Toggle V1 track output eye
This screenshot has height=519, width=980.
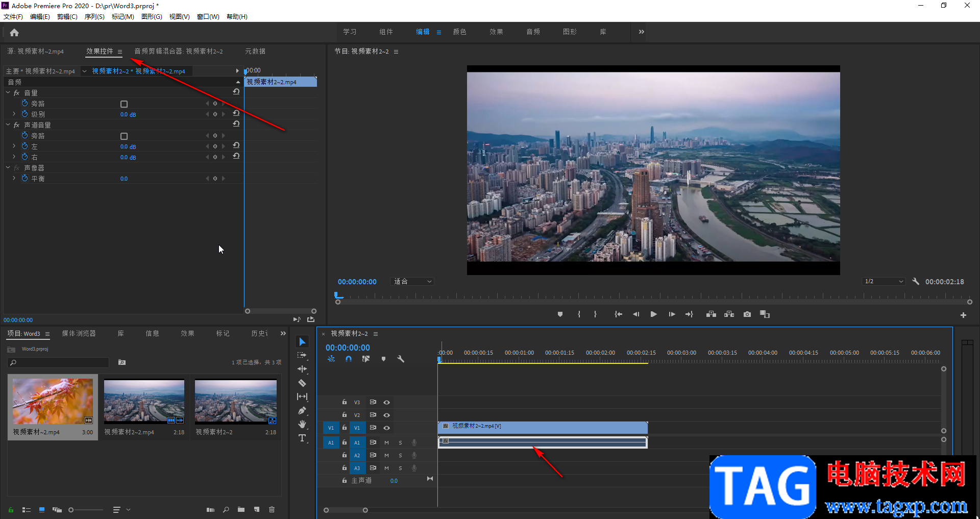386,428
